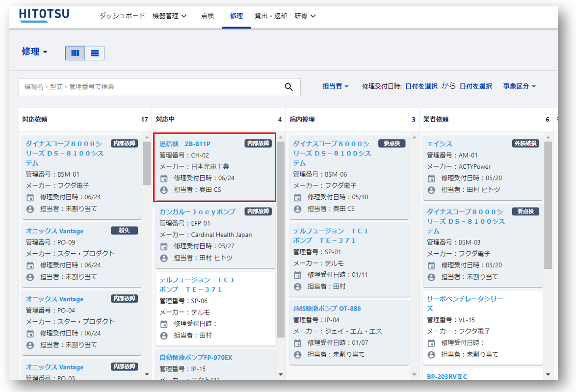Click the 対応中 column scrollbar thumb
The height and width of the screenshot is (392, 576).
280,239
